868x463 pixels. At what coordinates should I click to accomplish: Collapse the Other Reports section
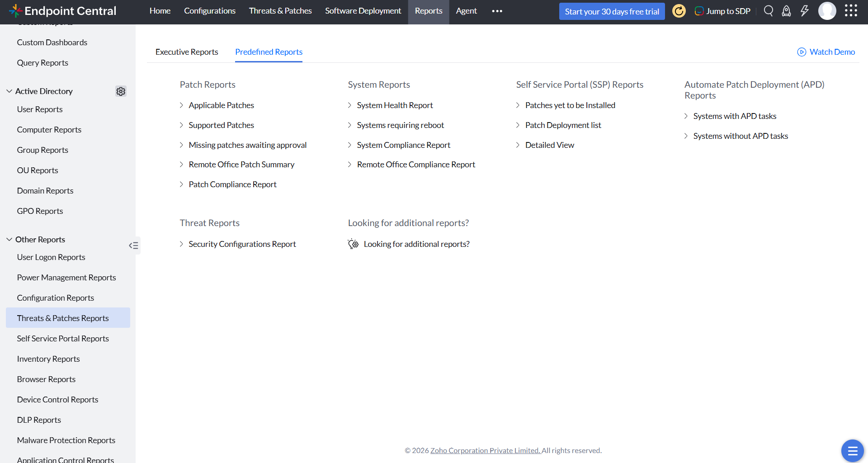click(x=9, y=240)
